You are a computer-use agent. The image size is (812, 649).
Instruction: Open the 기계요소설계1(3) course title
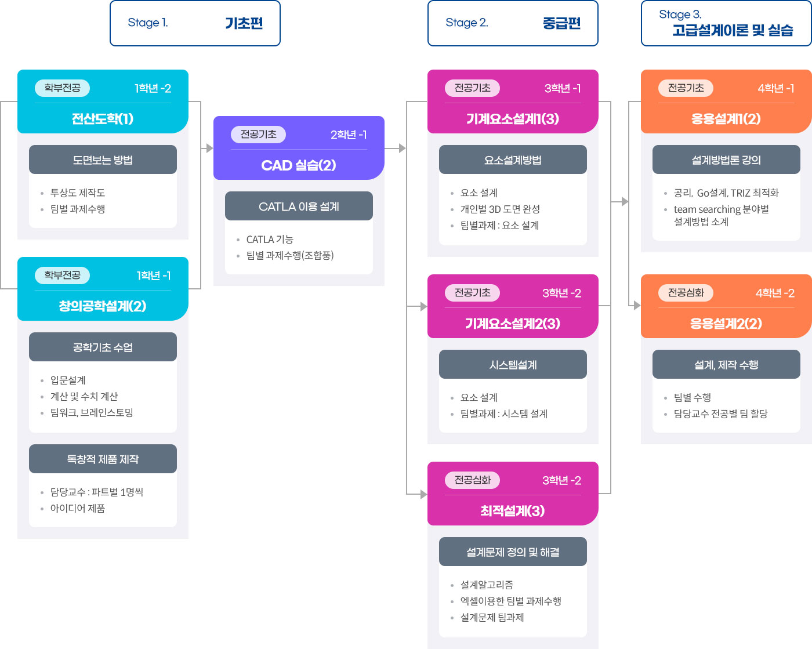click(x=513, y=119)
